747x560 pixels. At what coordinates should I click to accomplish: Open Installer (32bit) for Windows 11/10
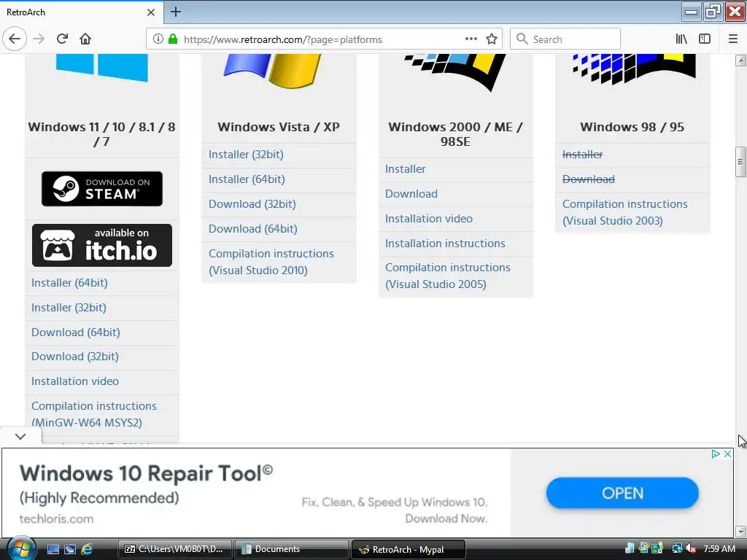(69, 308)
